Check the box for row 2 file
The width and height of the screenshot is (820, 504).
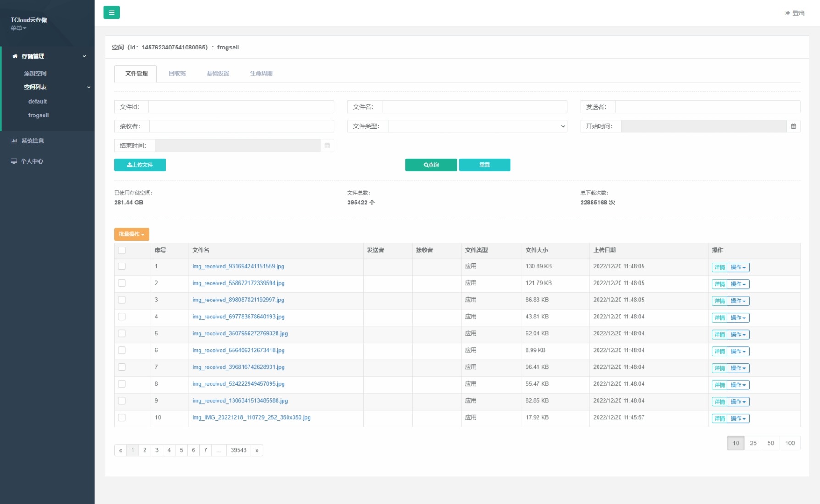pos(122,283)
